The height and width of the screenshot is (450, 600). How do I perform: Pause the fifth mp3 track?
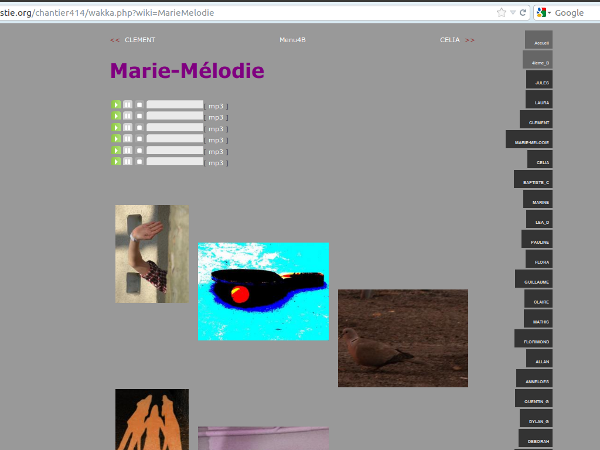pyautogui.click(x=128, y=151)
